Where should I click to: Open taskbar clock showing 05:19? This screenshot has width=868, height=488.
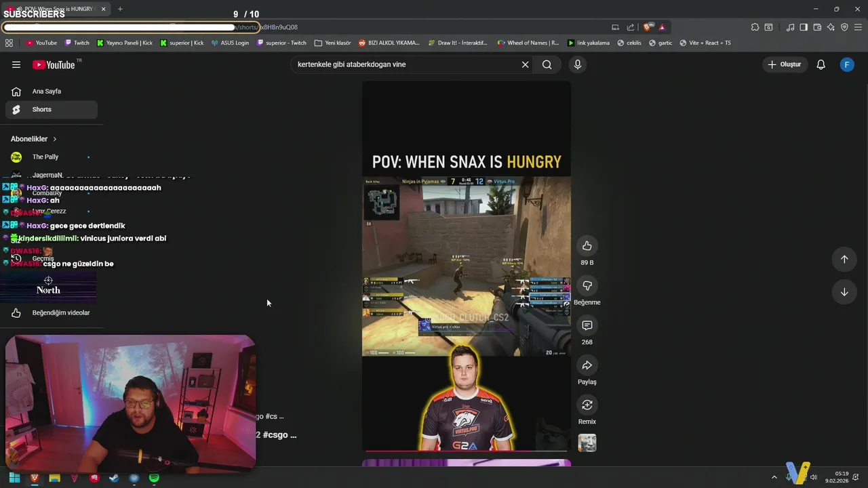pyautogui.click(x=837, y=477)
